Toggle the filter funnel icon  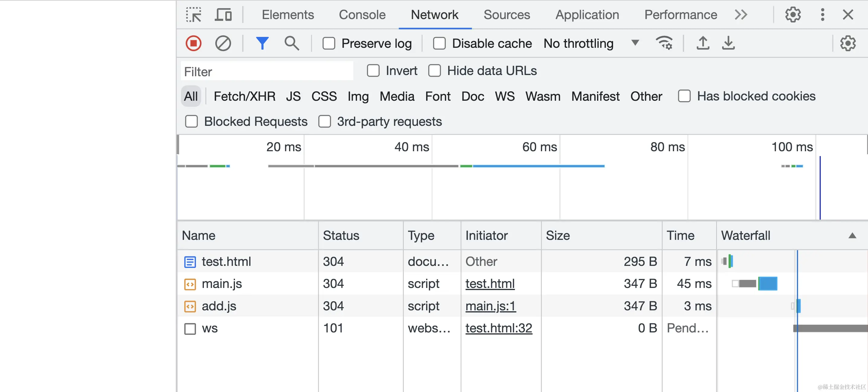[x=262, y=43]
